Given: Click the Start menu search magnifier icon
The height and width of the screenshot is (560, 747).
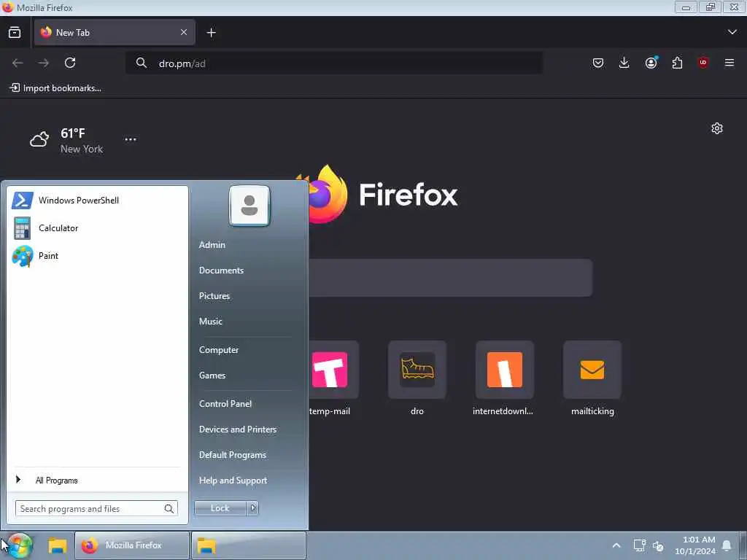Looking at the screenshot, I should (169, 508).
